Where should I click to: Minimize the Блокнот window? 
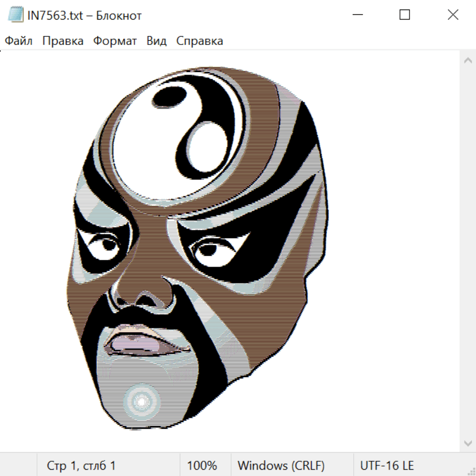tap(356, 15)
